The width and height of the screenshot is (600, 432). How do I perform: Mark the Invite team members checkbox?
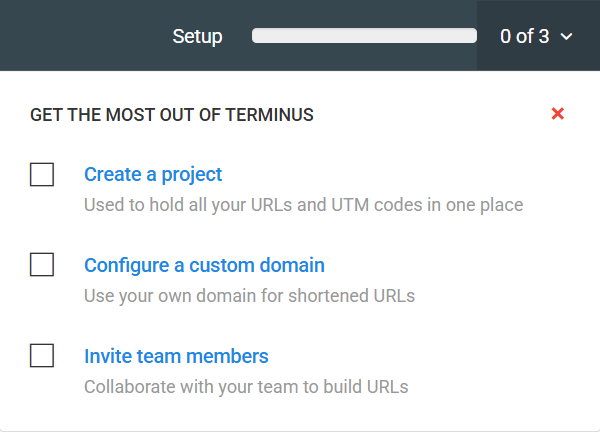tap(42, 355)
